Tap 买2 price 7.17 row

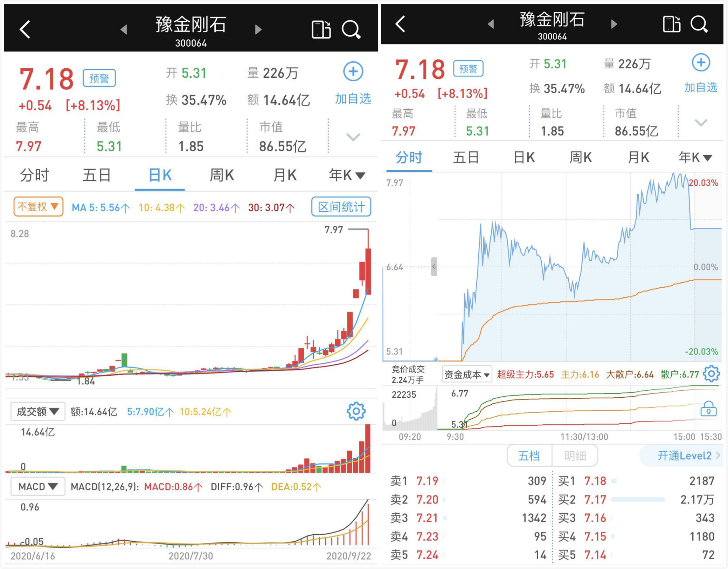636,499
